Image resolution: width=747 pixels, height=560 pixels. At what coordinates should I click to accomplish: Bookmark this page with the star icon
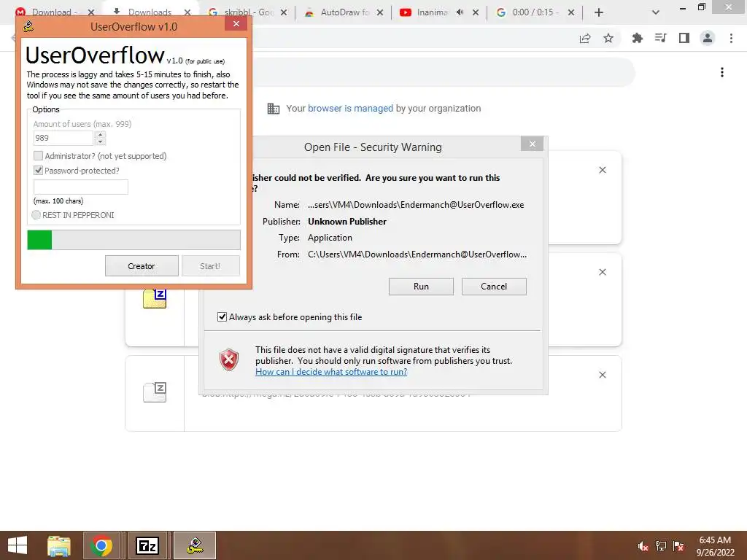608,38
